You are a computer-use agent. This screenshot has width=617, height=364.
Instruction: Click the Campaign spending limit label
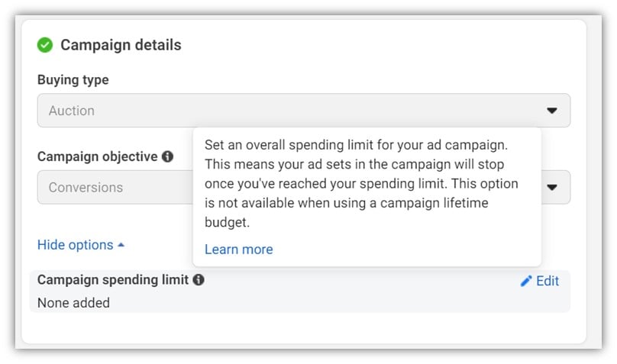click(x=112, y=280)
